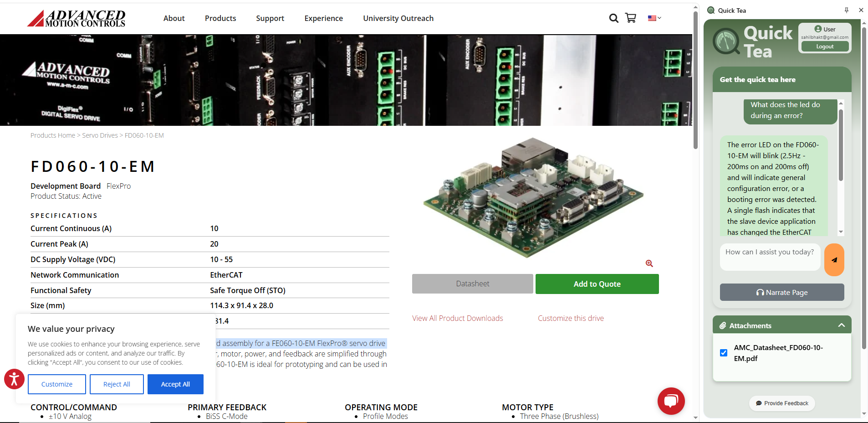Click the zoom-in magnifier on product image
This screenshot has height=423, width=868.
pos(649,263)
